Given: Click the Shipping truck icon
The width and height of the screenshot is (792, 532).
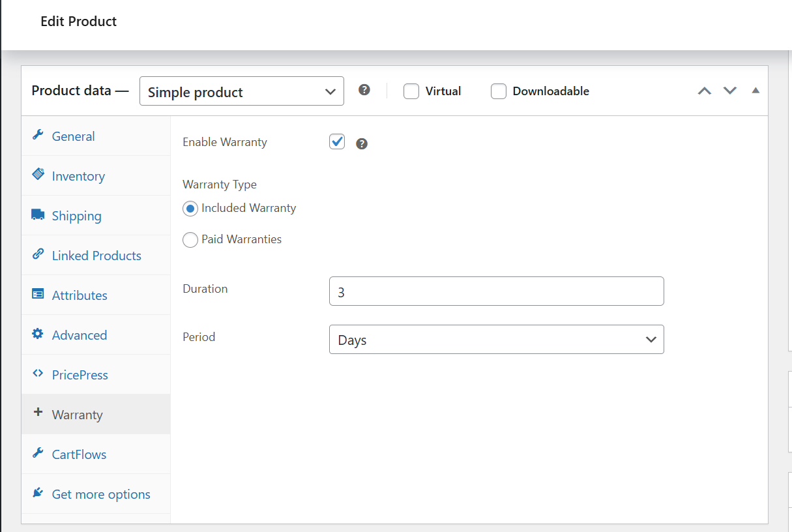Looking at the screenshot, I should pos(38,215).
